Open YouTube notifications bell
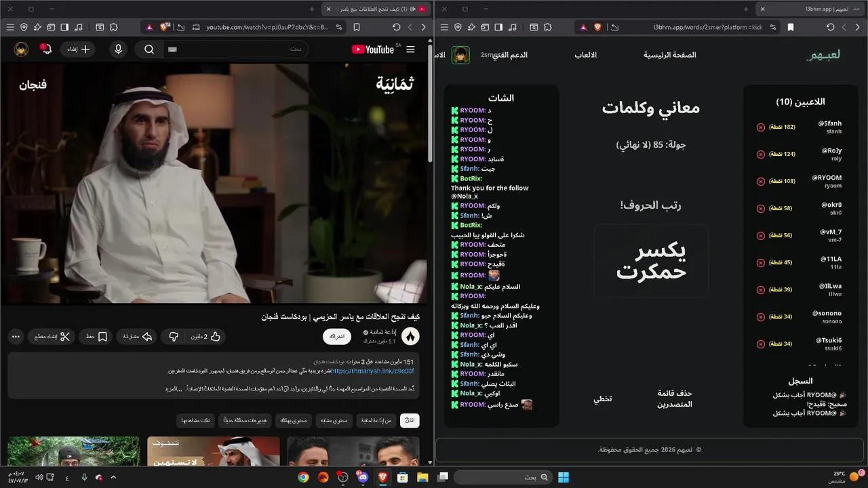This screenshot has height=488, width=868. pos(46,49)
